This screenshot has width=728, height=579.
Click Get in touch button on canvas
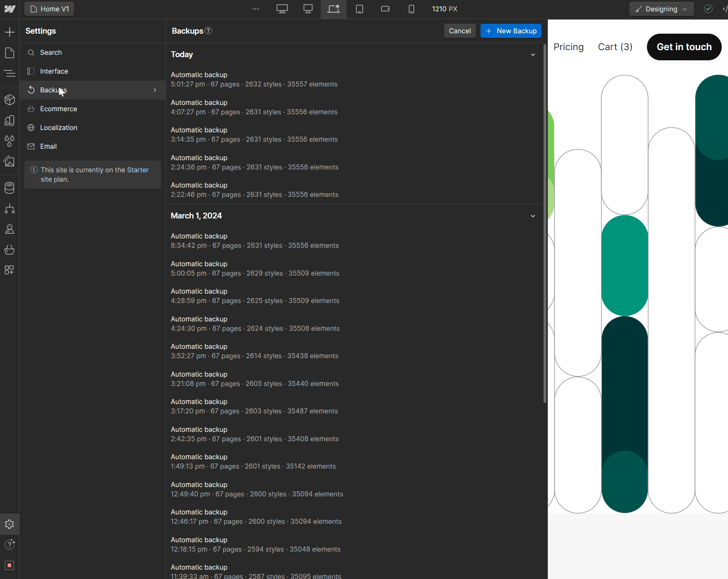coord(684,47)
